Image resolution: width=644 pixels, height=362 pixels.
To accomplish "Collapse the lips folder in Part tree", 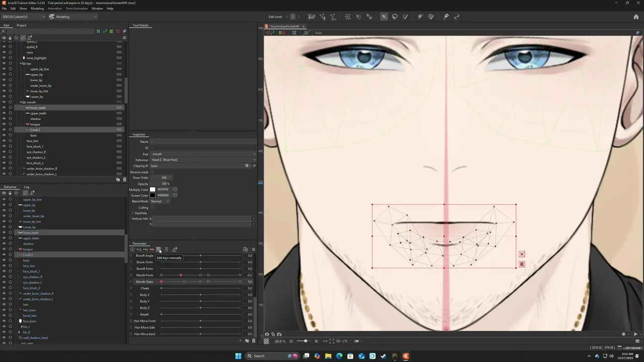I will click(x=21, y=63).
